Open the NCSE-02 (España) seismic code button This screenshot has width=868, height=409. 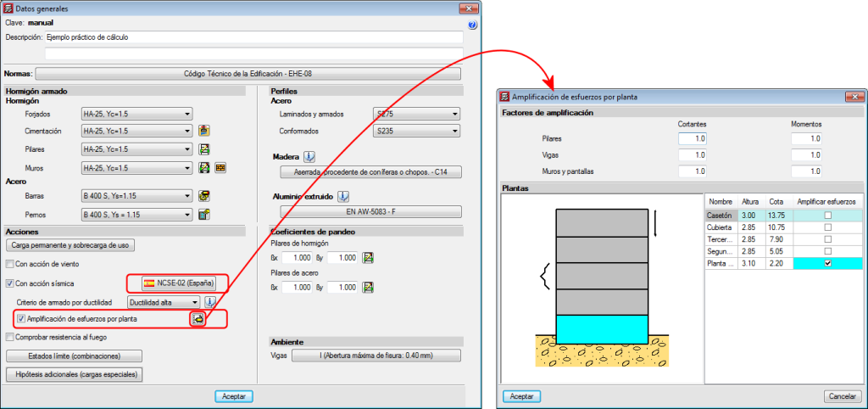[x=178, y=283]
